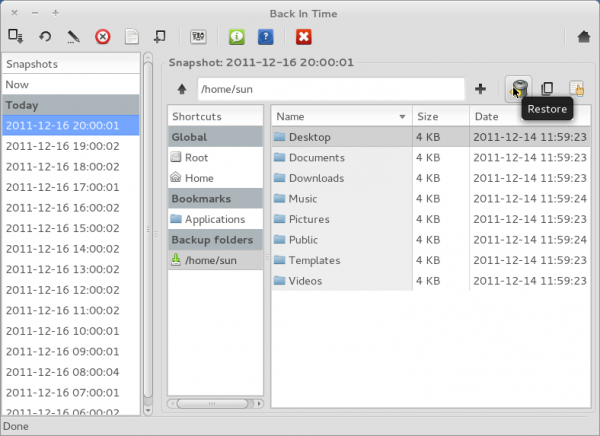
Task: Select the Videos folder
Action: (431, 281)
